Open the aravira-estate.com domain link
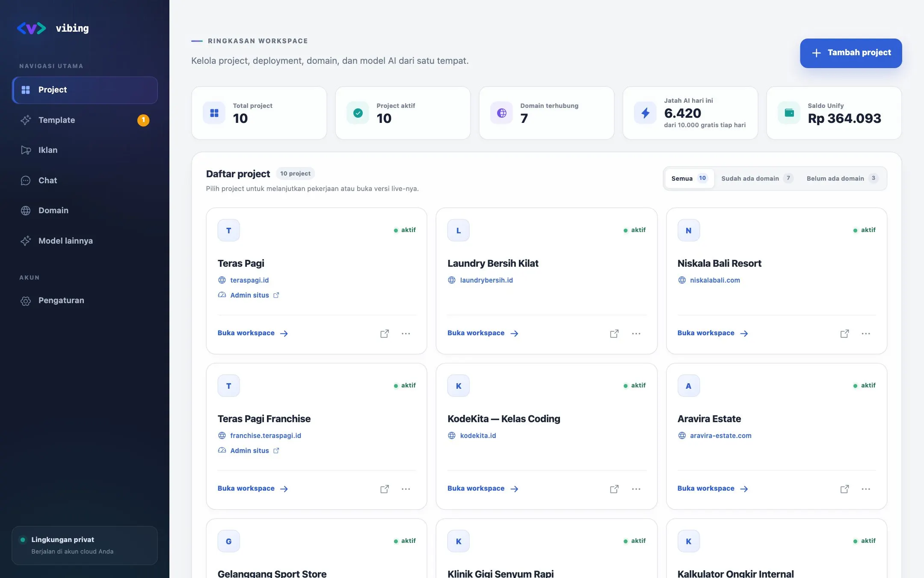Image resolution: width=924 pixels, height=578 pixels. (721, 436)
